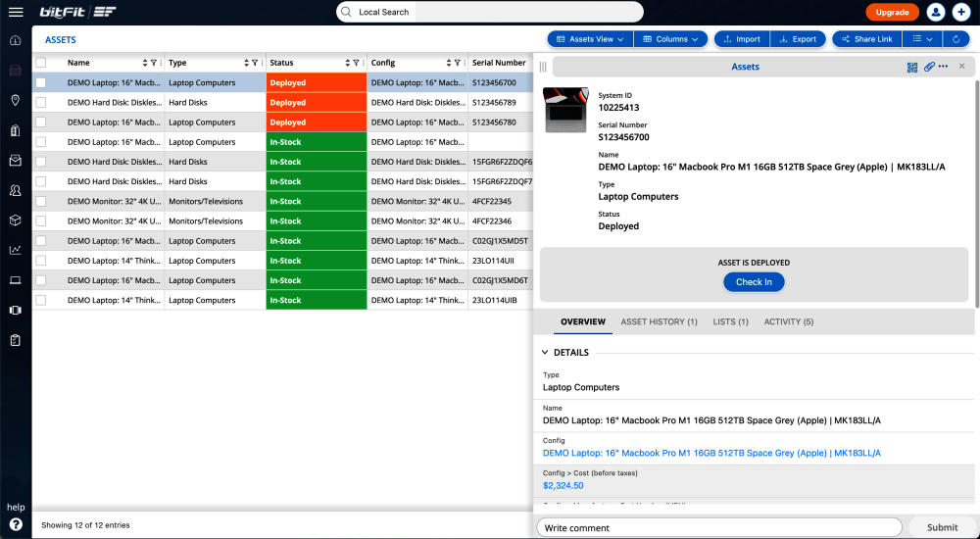Image resolution: width=980 pixels, height=539 pixels.
Task: Tick the checkbox for the first DEMO Monitor row
Action: tap(41, 201)
